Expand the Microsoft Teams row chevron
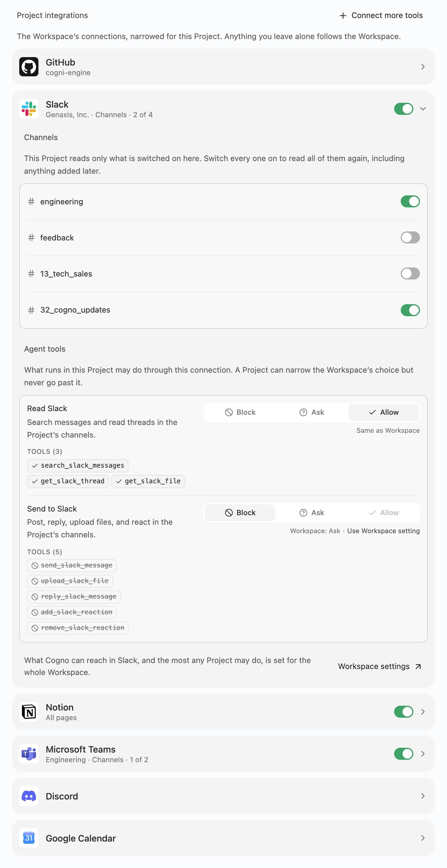 (x=423, y=754)
